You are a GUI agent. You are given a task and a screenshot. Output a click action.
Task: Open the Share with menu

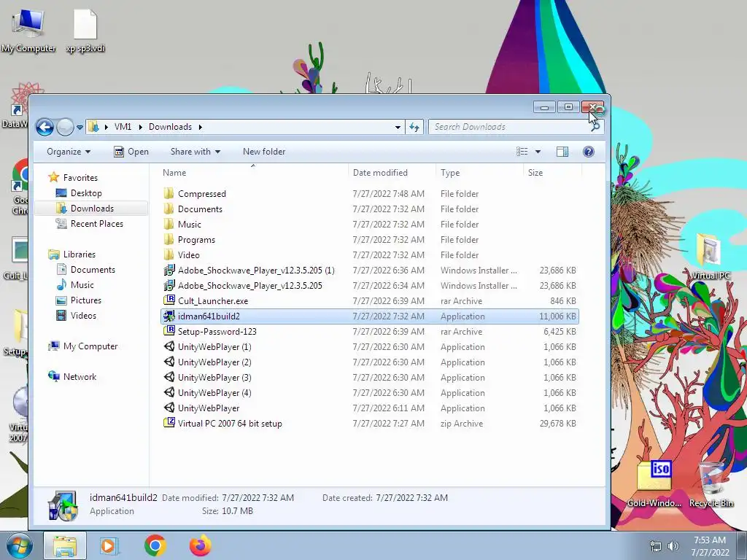(x=196, y=152)
